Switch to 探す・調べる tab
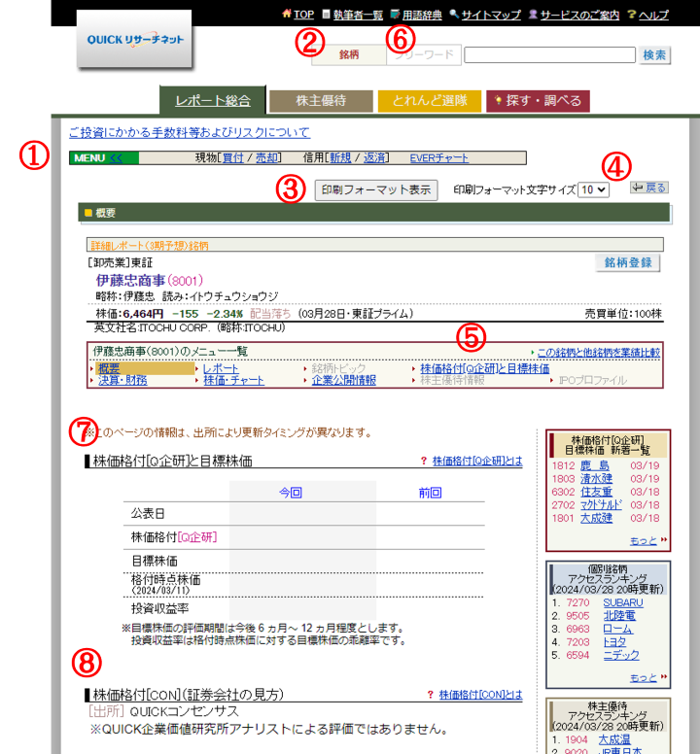 538,100
